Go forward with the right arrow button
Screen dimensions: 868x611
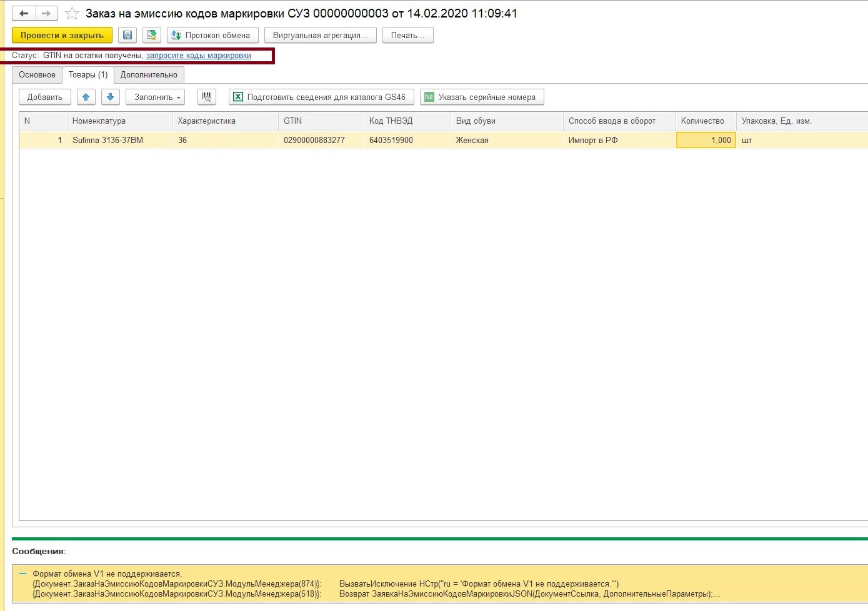(x=46, y=13)
